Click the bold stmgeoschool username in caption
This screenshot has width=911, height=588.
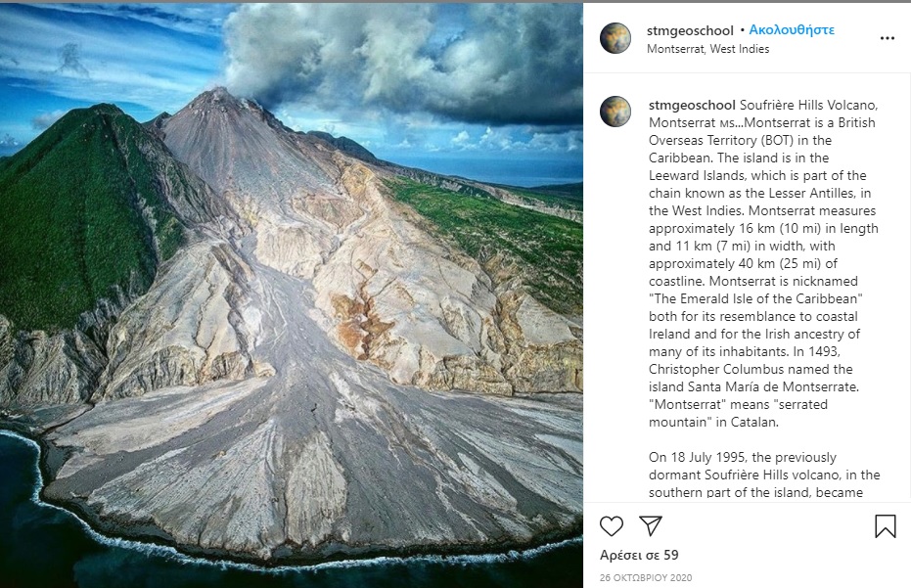692,105
